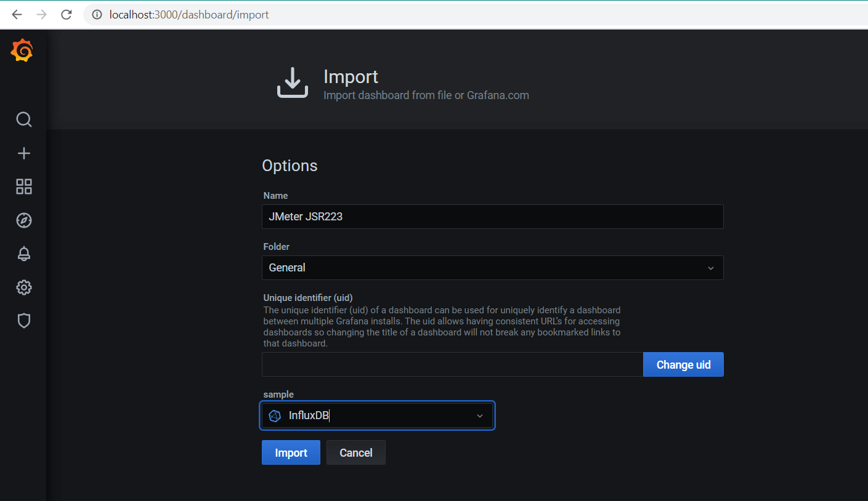
Task: Click the browser back arrow
Action: tap(17, 14)
